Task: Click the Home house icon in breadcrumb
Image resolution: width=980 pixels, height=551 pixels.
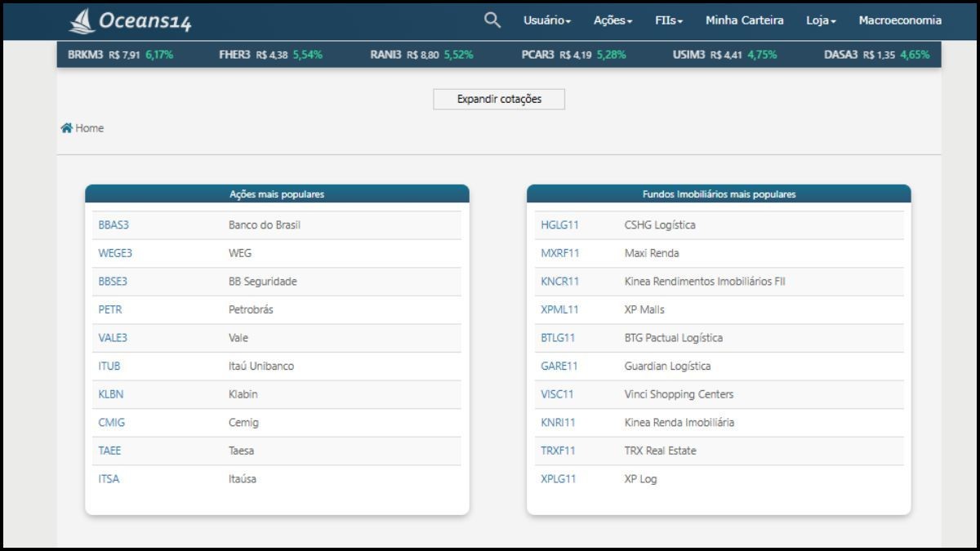Action: tap(66, 128)
